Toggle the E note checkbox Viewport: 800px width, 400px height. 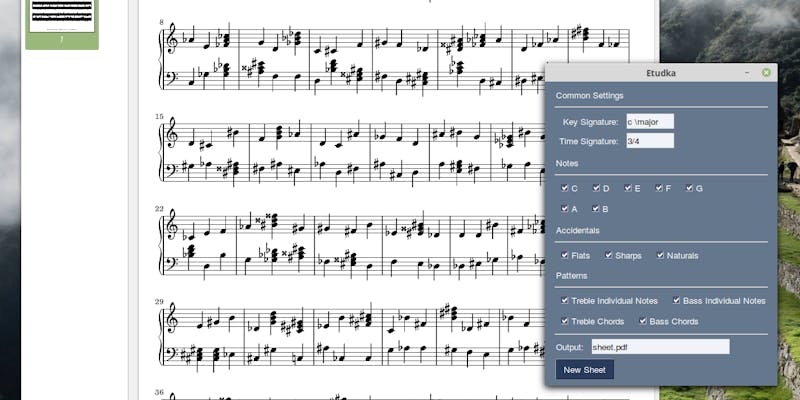point(628,188)
